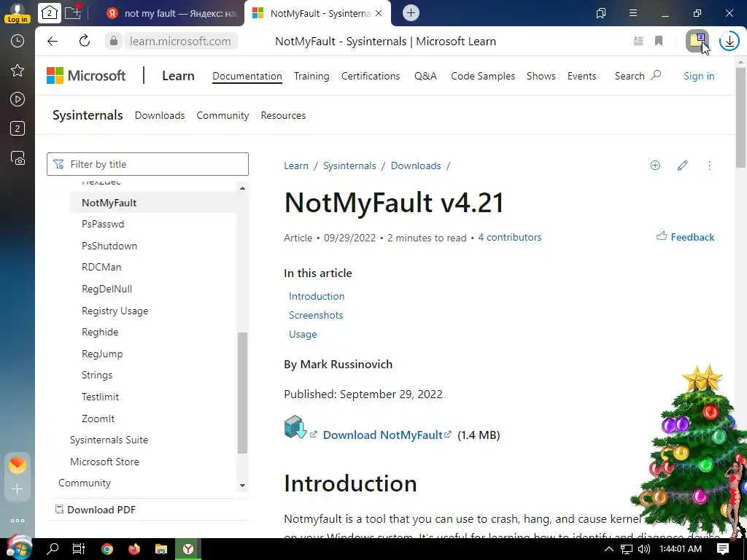
Task: Open a new tab with the plus button
Action: [411, 13]
